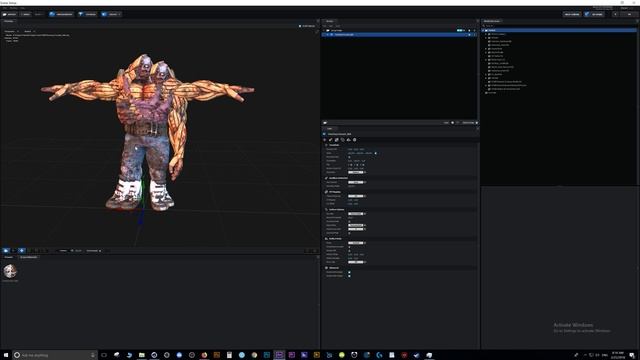Click the second button in the top-left toolbar
The width and height of the screenshot is (640, 360).
(x=25, y=14)
